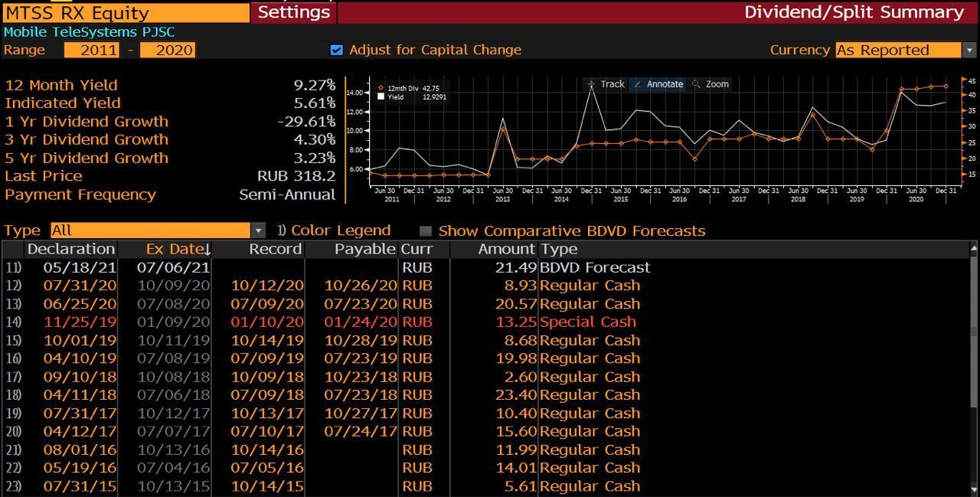Click the 8.93 dividend amount
This screenshot has width=980, height=497.
521,286
